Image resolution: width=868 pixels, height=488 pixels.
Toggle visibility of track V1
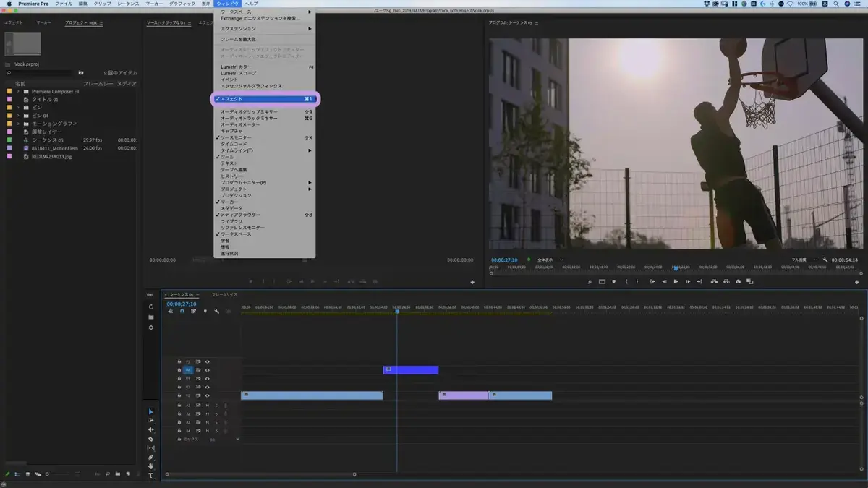click(x=207, y=395)
